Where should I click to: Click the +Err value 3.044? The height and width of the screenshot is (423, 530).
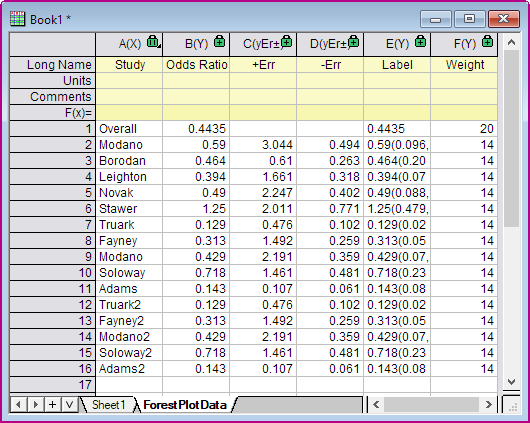click(x=263, y=145)
